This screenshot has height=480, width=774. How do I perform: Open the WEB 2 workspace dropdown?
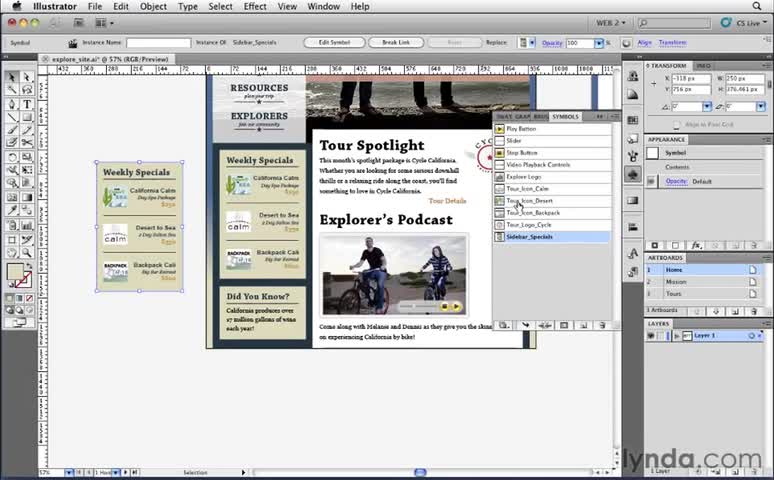pyautogui.click(x=611, y=23)
